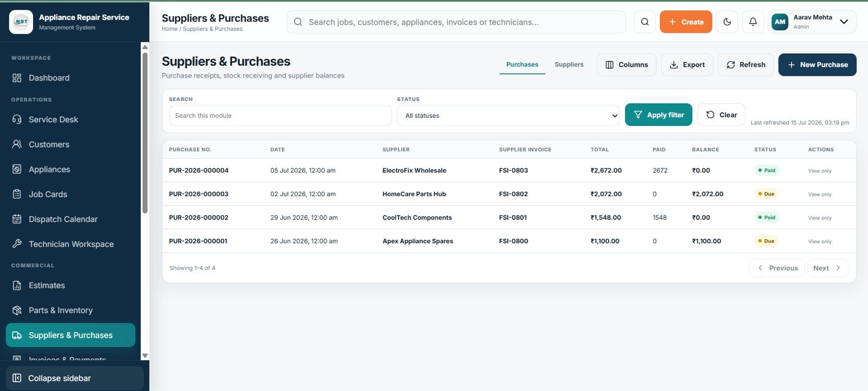Screen dimensions: 868x391
Task: Open purchase PUR-2026-000001
Action: 198,241
